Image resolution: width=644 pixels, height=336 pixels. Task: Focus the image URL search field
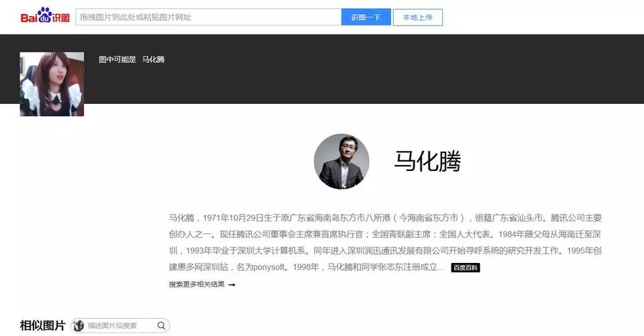208,17
